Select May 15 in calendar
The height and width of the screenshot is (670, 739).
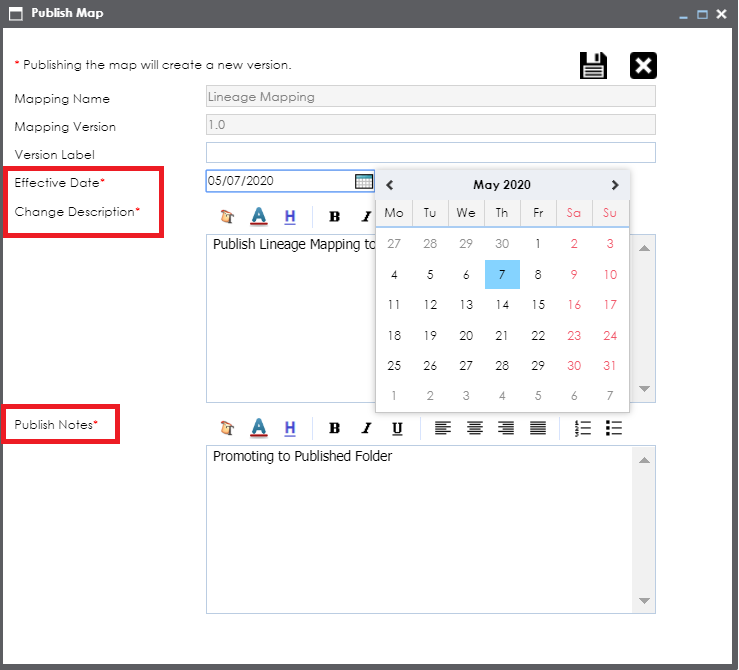pos(538,305)
